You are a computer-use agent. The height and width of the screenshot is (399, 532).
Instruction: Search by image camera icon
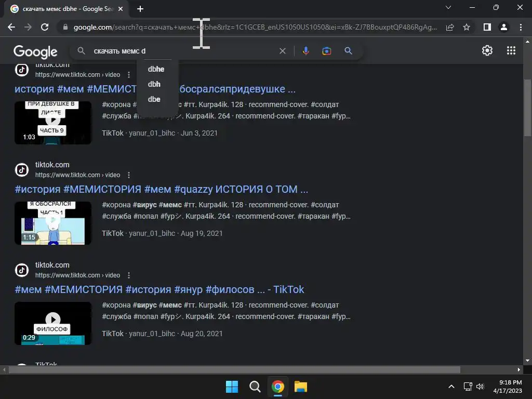326,51
